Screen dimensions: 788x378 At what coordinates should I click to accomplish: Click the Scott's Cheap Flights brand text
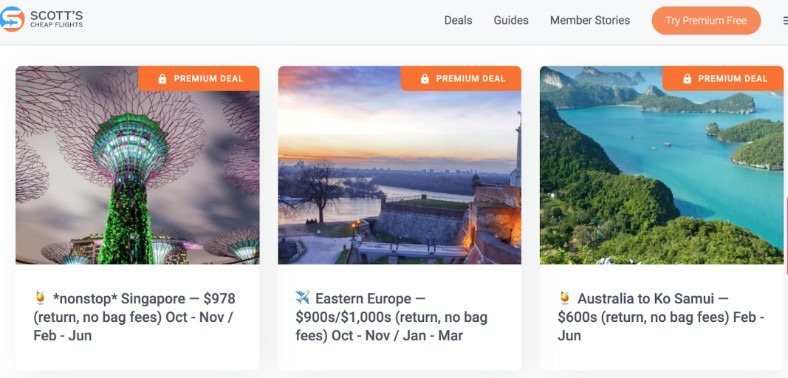pyautogui.click(x=56, y=19)
